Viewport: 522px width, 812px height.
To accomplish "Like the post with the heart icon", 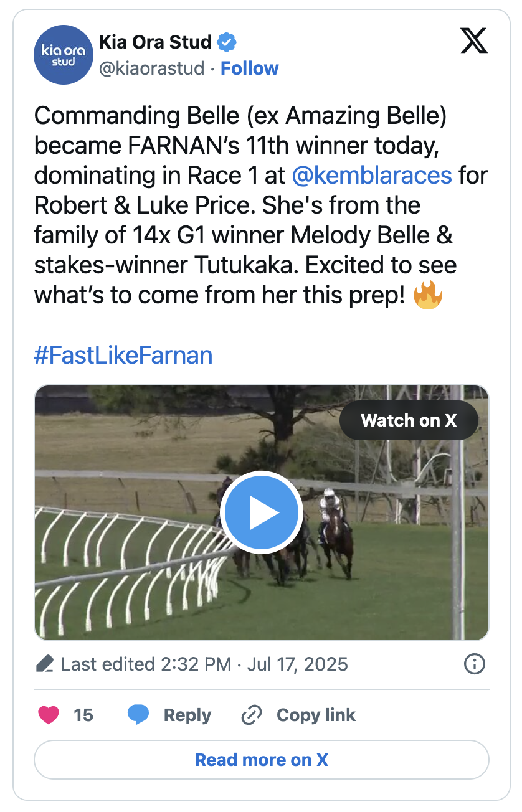I will [x=49, y=715].
